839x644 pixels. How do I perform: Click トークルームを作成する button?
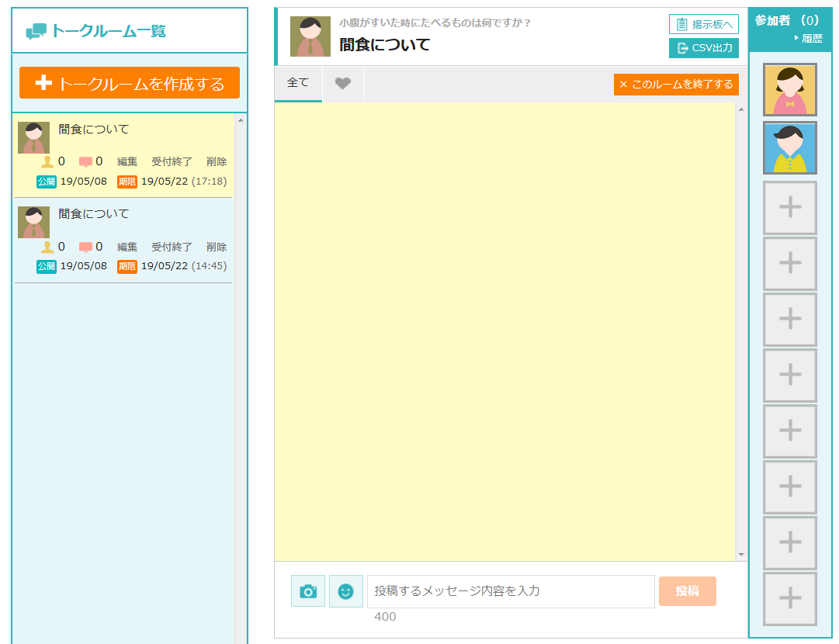[130, 83]
